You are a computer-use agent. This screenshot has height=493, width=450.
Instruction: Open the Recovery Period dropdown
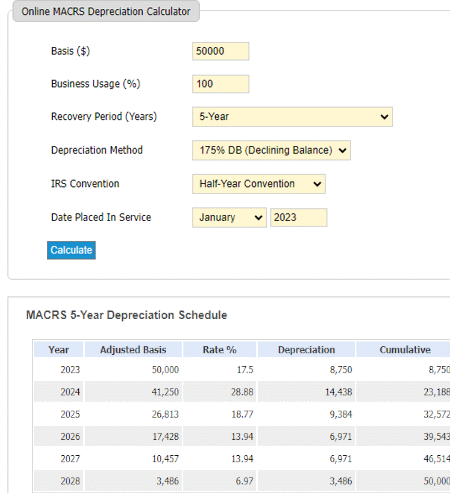(x=292, y=117)
